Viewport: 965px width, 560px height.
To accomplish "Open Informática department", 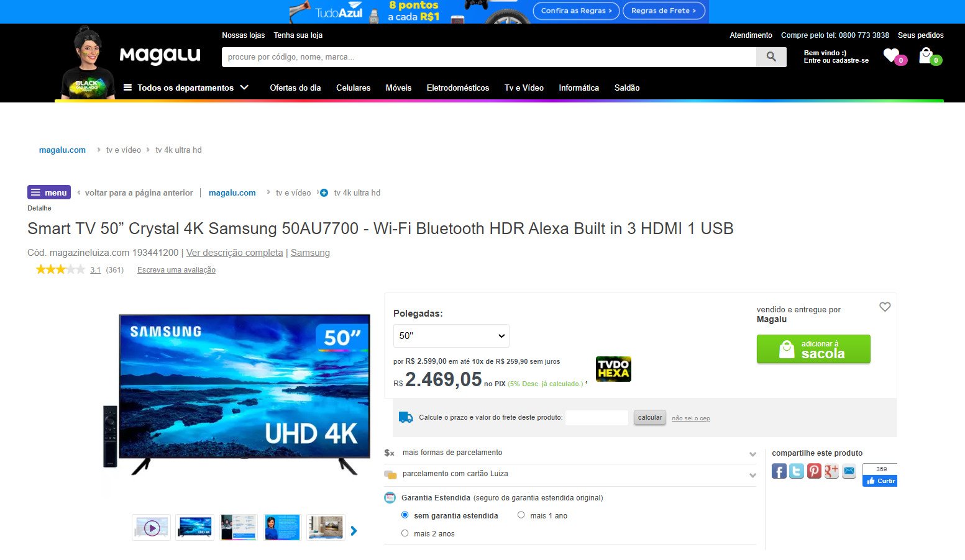I will [579, 88].
